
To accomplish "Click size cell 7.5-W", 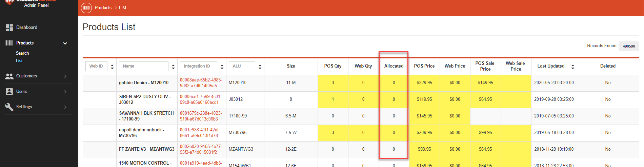I will pyautogui.click(x=291, y=133).
